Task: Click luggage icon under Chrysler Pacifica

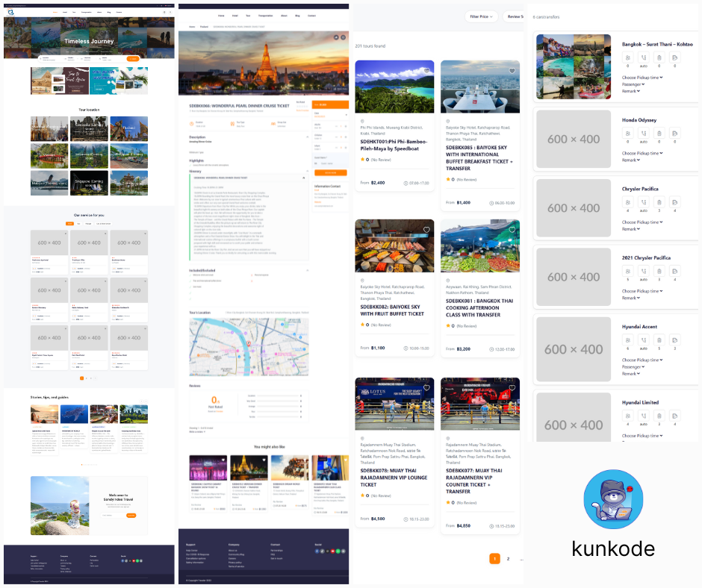Action: tap(659, 202)
